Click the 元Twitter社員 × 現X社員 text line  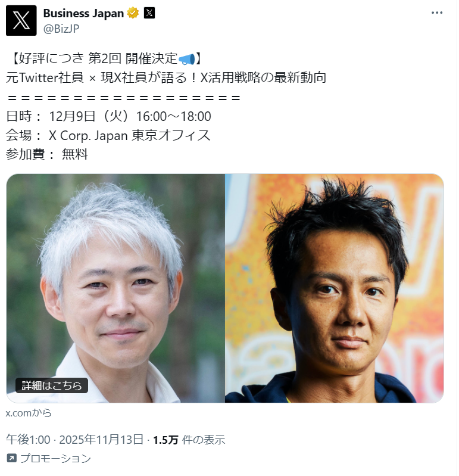pos(166,77)
